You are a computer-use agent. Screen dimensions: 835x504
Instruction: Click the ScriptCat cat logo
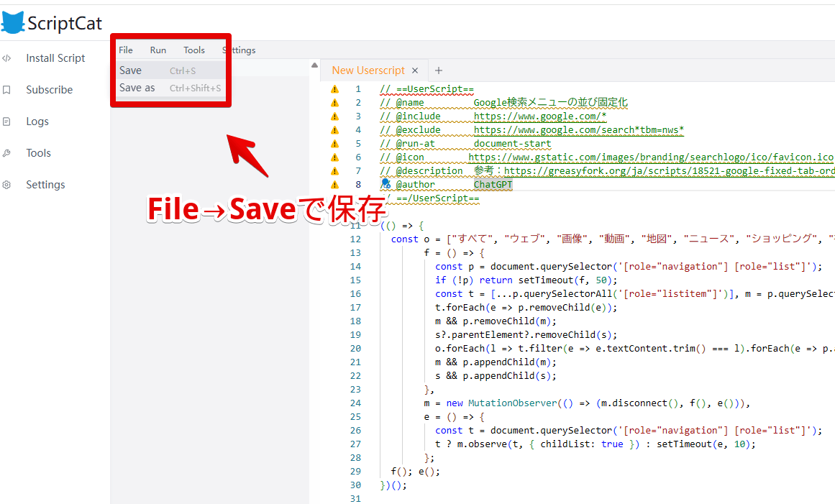tap(13, 23)
